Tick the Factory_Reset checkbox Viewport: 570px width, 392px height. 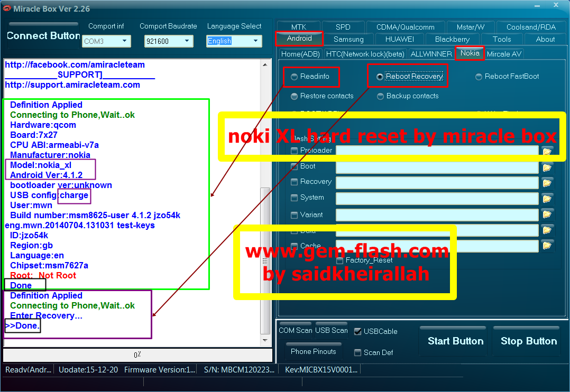tap(340, 260)
